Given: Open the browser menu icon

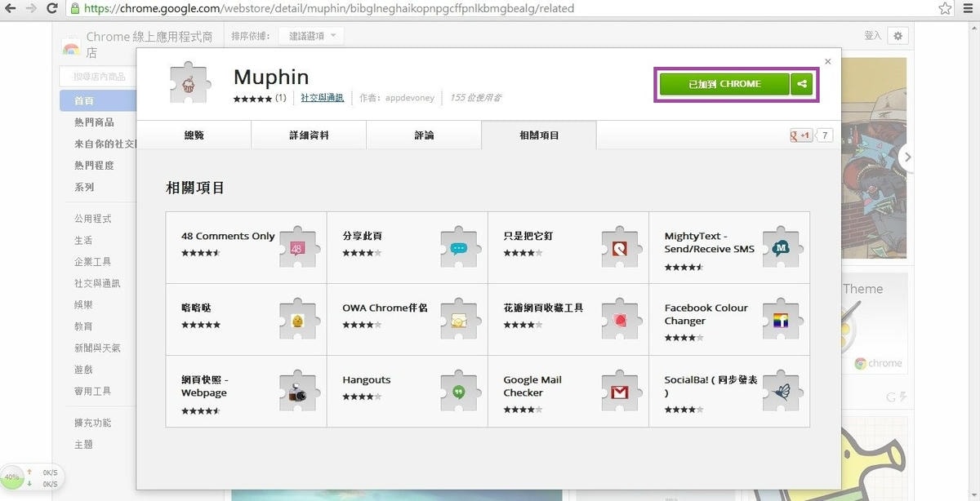Looking at the screenshot, I should (969, 9).
